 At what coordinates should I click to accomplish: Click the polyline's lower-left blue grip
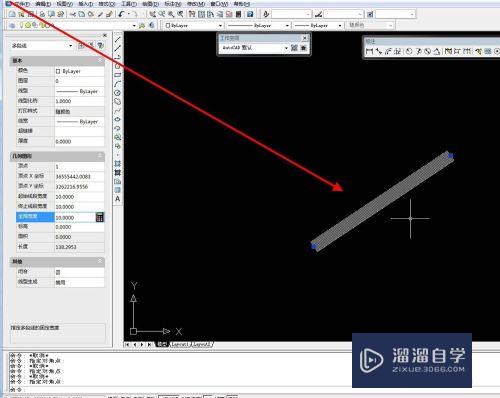[314, 246]
